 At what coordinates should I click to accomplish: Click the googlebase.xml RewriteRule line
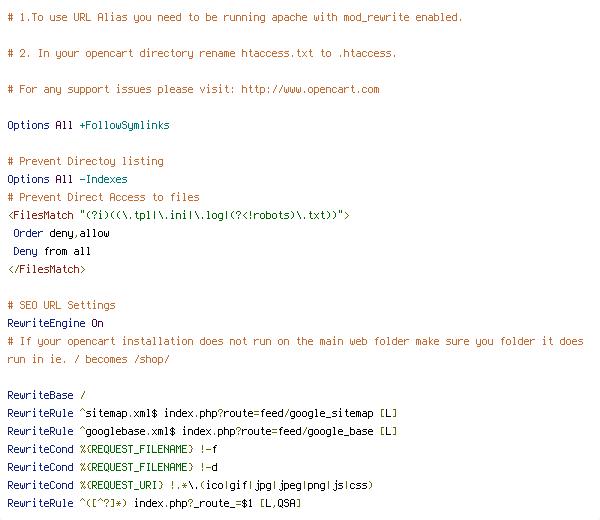tap(202, 431)
